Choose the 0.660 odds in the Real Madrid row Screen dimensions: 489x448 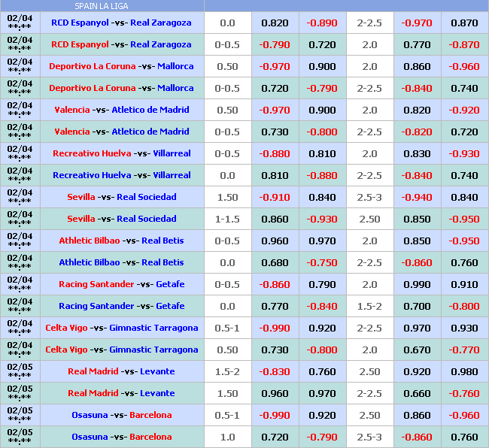(x=417, y=393)
